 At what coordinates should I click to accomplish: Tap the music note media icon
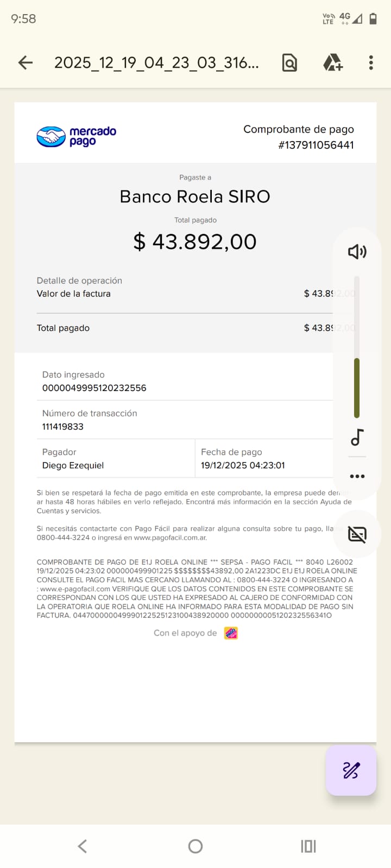[x=357, y=437]
